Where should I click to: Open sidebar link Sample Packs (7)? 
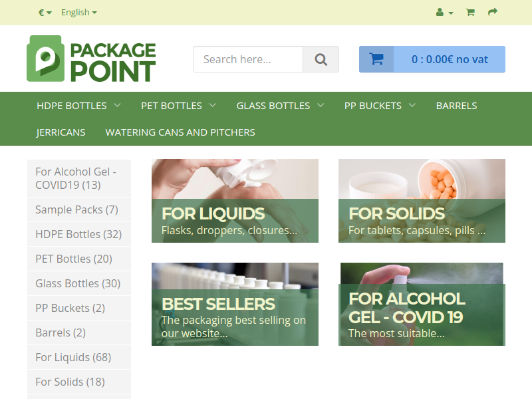click(79, 209)
